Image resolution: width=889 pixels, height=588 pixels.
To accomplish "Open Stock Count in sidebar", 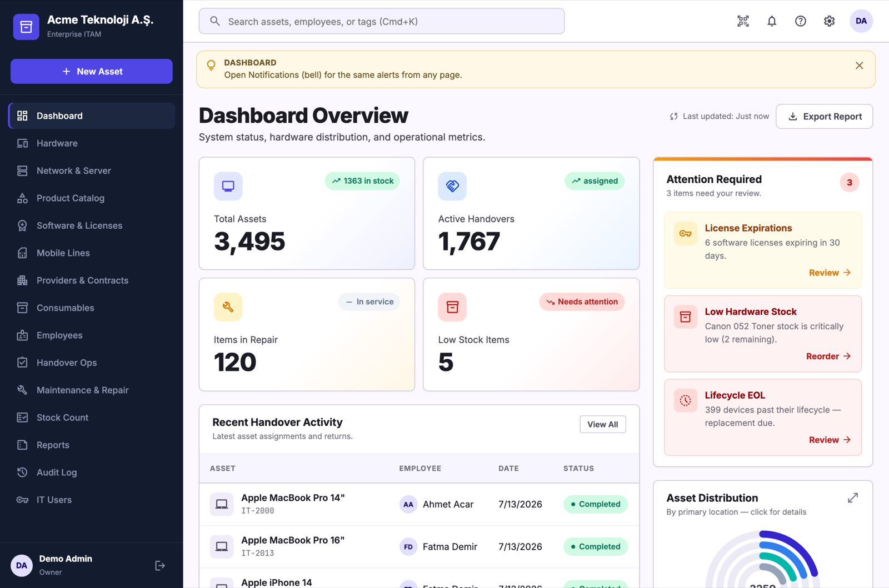I will 92,418.
